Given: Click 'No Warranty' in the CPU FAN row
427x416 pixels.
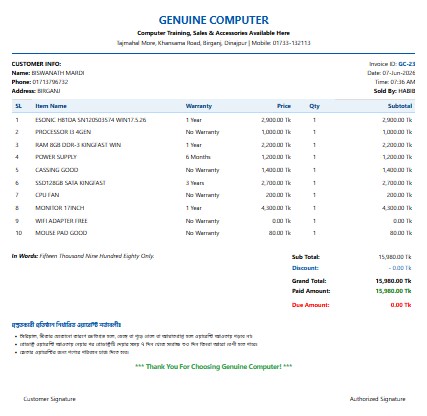Looking at the screenshot, I should coord(202,195).
